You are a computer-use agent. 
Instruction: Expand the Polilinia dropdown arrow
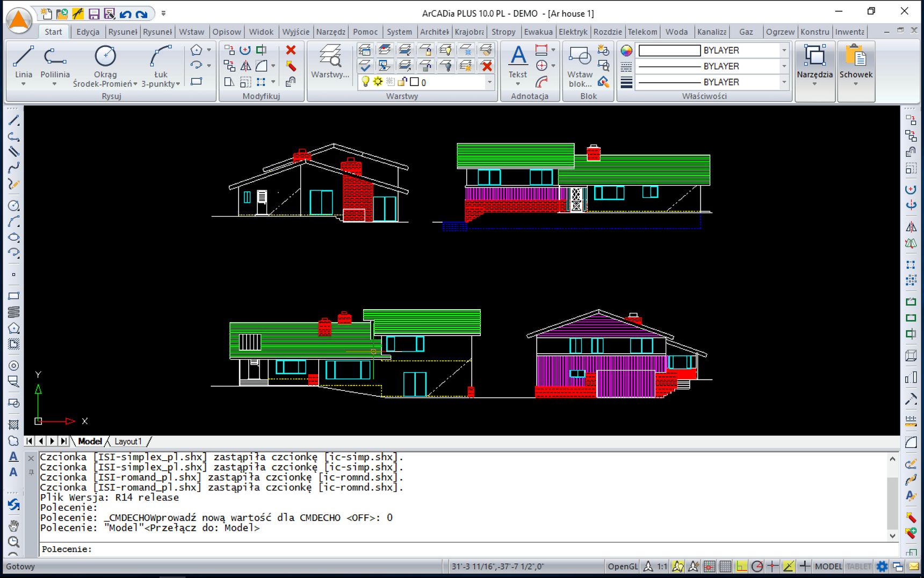[55, 84]
